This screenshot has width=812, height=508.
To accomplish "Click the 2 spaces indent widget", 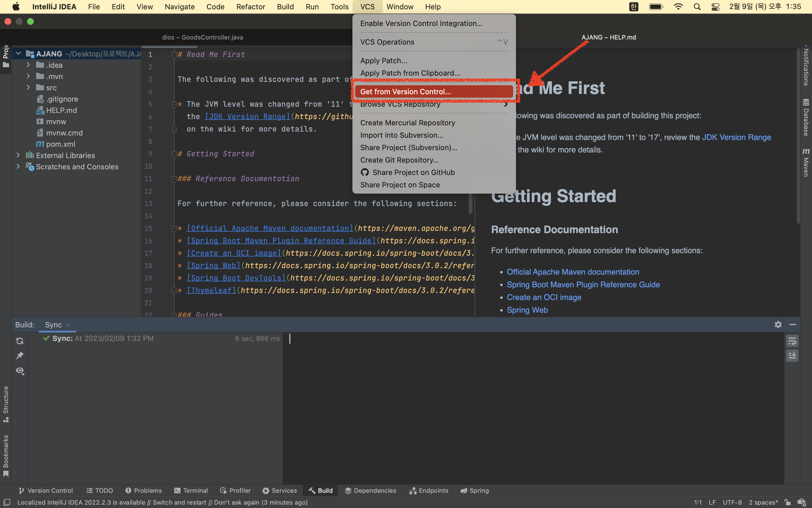I will click(x=763, y=502).
